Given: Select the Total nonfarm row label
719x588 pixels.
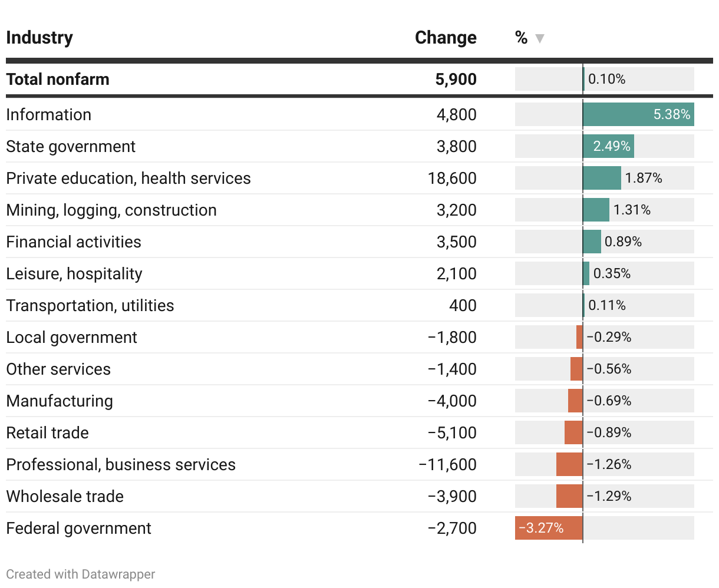Looking at the screenshot, I should 58,79.
